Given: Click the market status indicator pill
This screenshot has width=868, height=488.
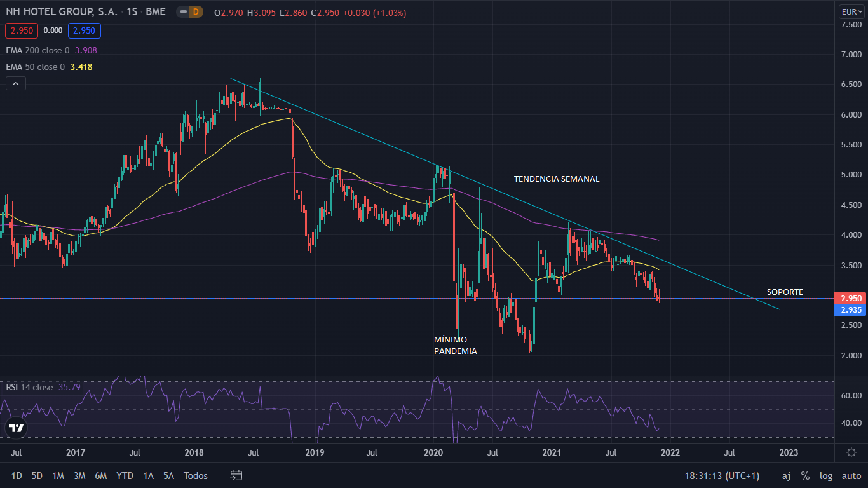Looking at the screenshot, I should pyautogui.click(x=182, y=12).
